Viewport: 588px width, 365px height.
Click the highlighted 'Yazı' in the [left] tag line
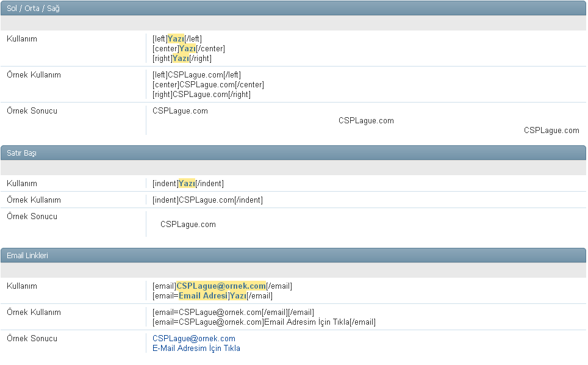[176, 39]
